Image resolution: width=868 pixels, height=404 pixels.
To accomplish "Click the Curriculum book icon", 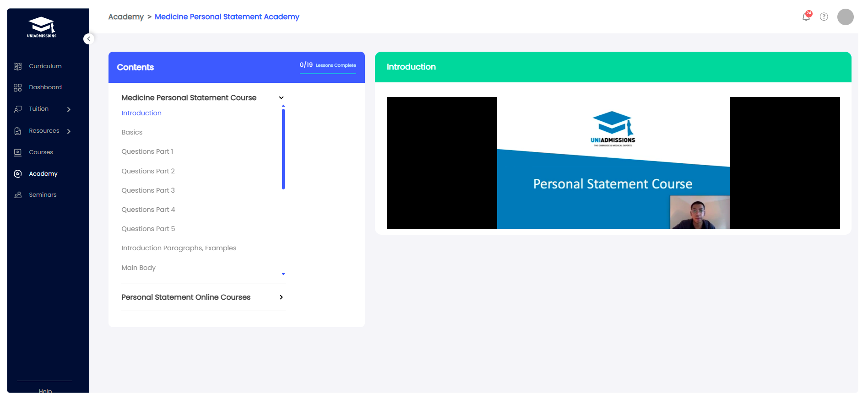I will (x=18, y=66).
